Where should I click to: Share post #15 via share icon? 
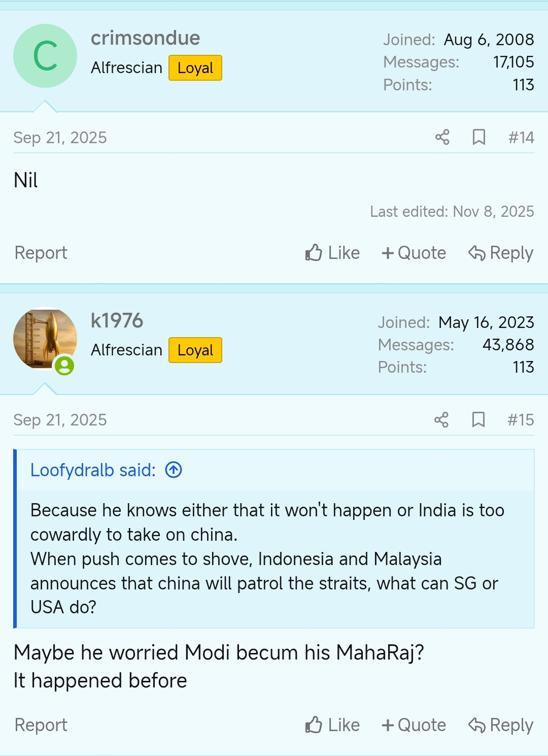coord(441,420)
